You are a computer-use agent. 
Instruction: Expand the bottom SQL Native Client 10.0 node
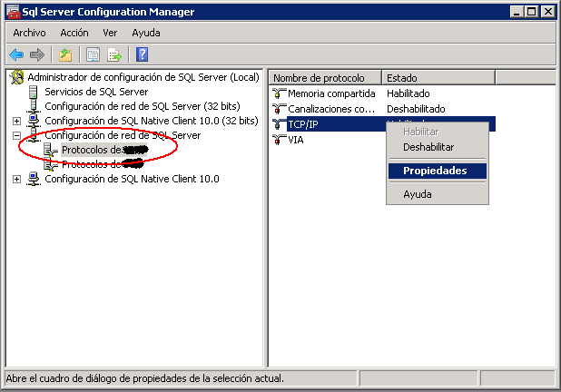coord(16,179)
